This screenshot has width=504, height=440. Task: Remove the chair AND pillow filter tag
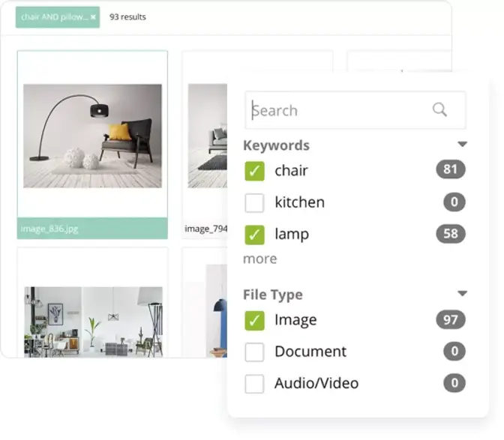[93, 17]
